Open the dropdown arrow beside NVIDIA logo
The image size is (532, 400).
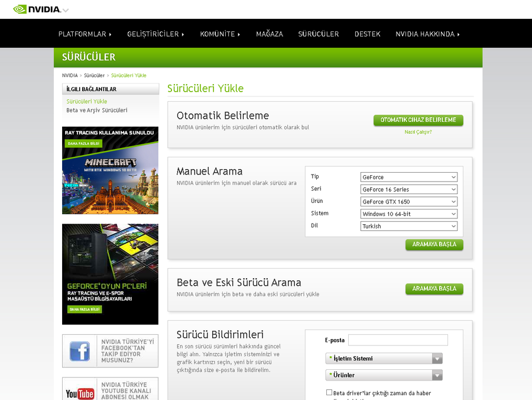click(x=66, y=10)
